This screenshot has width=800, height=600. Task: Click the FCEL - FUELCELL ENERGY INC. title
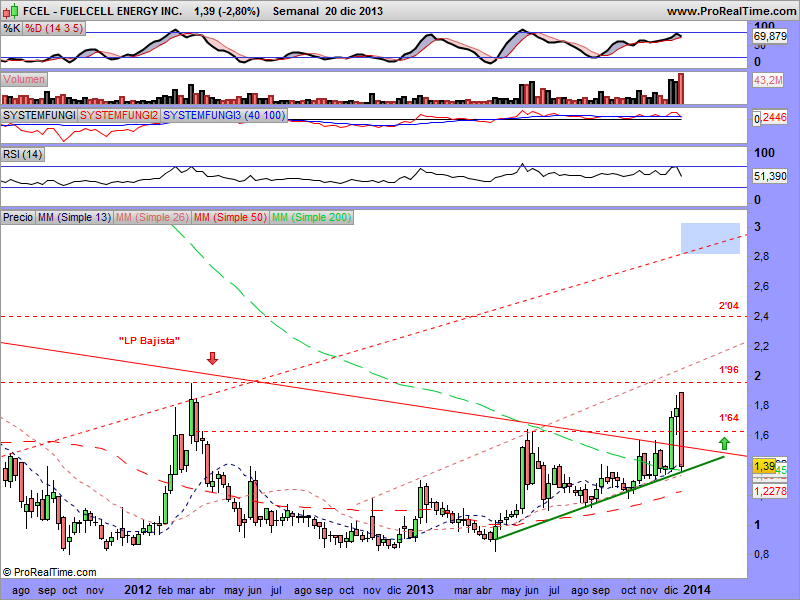[102, 11]
